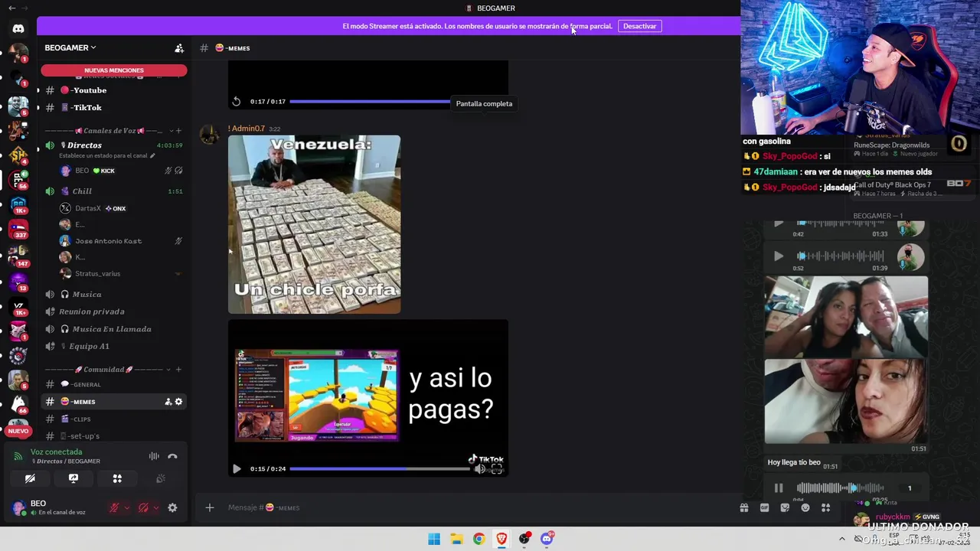Viewport: 980px width, 551px height.
Task: Jump to new mentions via NUEVAS MENCIONES
Action: [x=114, y=70]
